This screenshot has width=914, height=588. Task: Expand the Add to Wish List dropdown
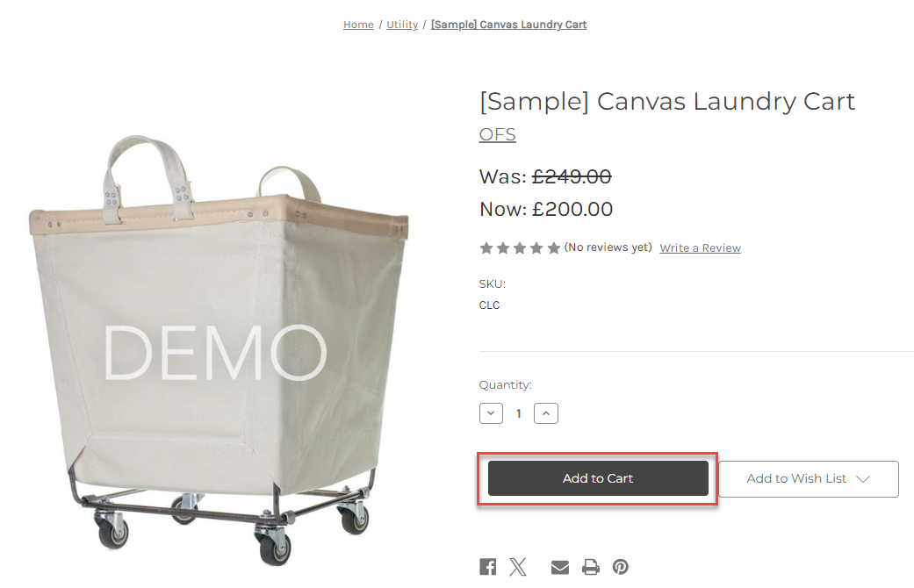tap(808, 478)
